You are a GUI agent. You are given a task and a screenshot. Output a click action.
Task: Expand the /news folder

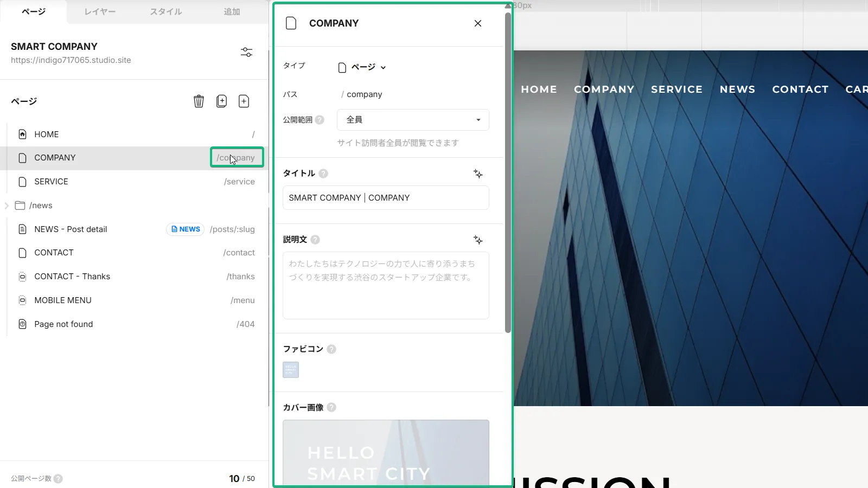(x=6, y=205)
